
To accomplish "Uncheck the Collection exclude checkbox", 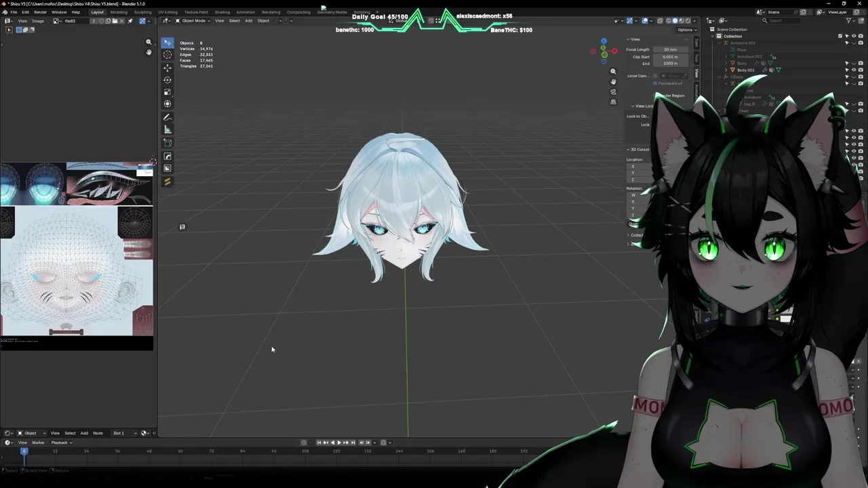I will pyautogui.click(x=840, y=36).
